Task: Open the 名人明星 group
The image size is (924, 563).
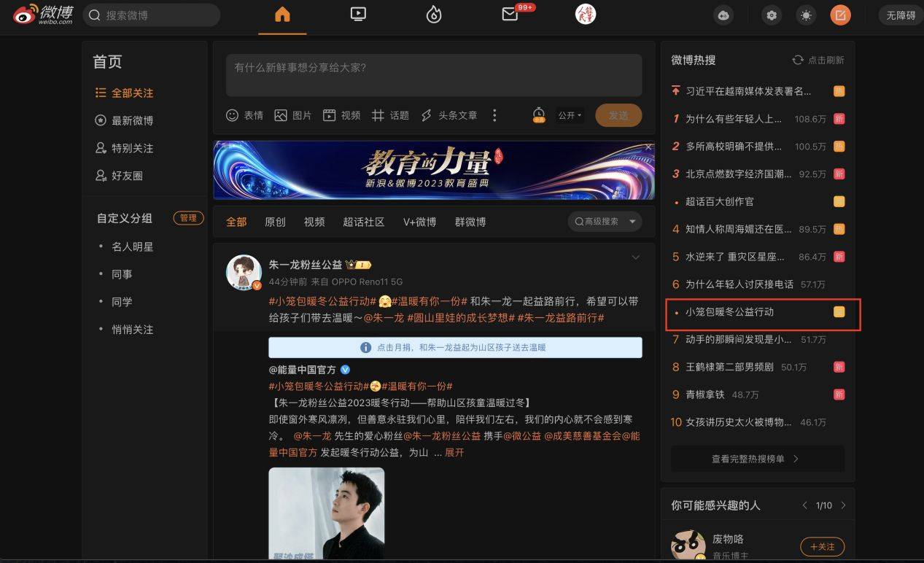Action: coord(132,246)
